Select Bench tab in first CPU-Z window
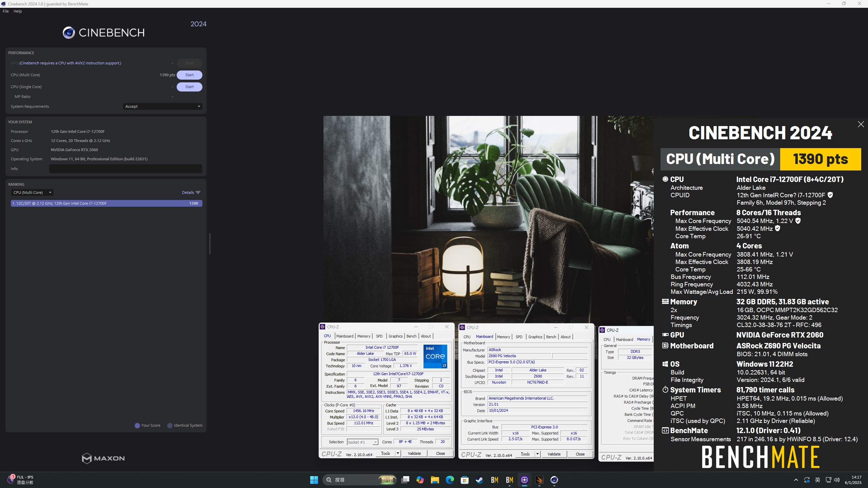 (x=411, y=336)
